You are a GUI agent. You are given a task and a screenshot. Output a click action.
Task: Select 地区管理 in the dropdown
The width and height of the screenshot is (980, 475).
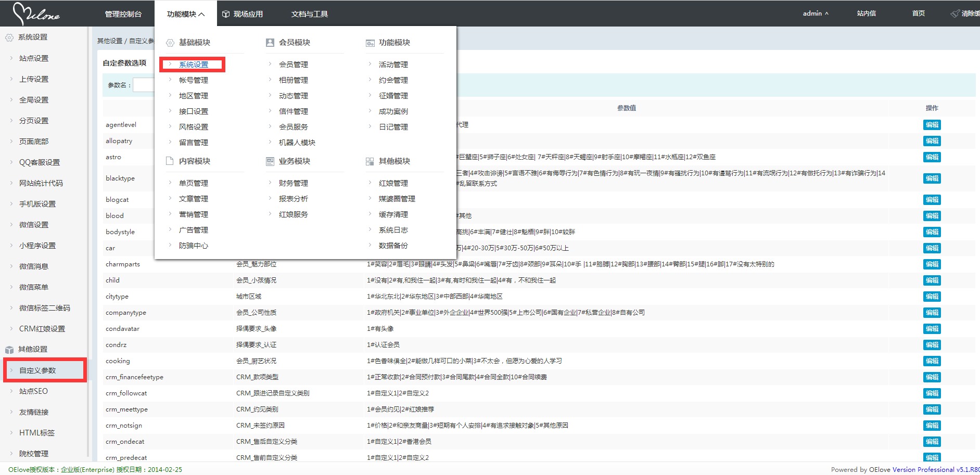(x=194, y=96)
